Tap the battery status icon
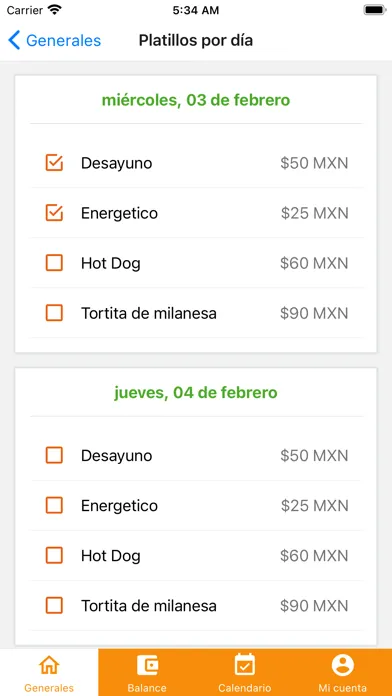 tap(374, 10)
